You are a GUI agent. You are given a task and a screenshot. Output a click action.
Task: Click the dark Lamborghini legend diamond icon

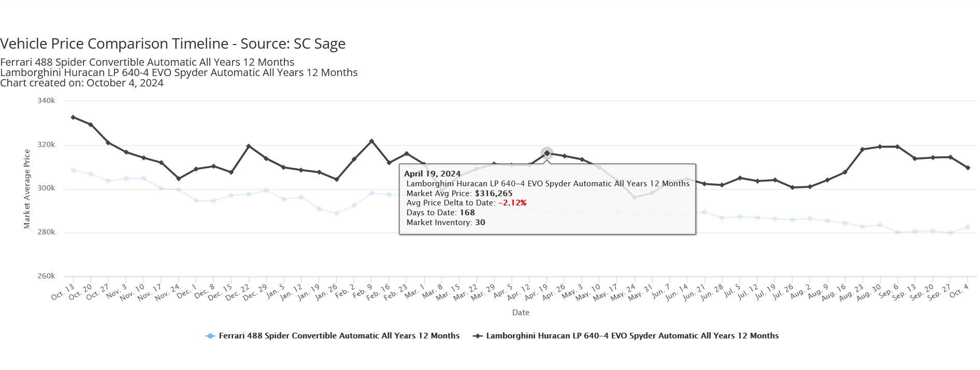point(478,336)
